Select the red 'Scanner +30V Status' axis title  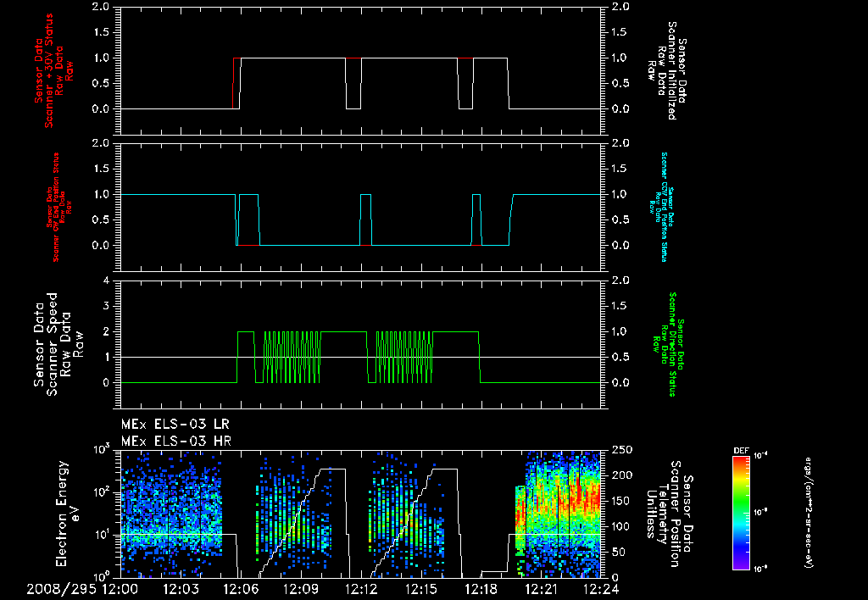[53, 71]
